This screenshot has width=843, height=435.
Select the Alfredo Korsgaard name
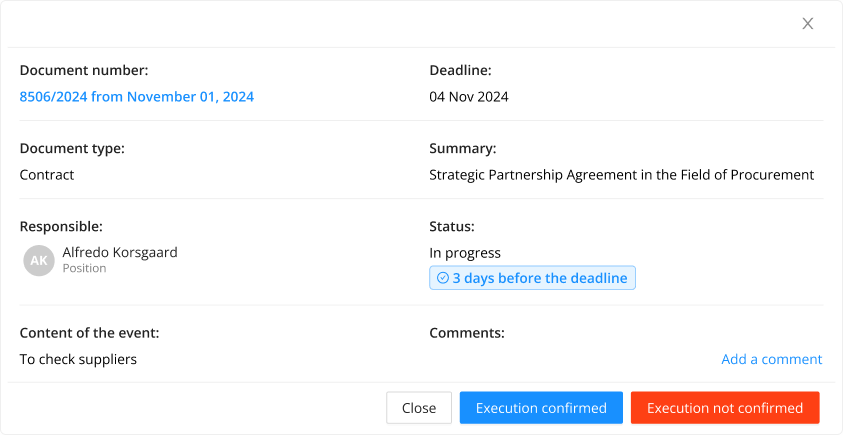120,252
